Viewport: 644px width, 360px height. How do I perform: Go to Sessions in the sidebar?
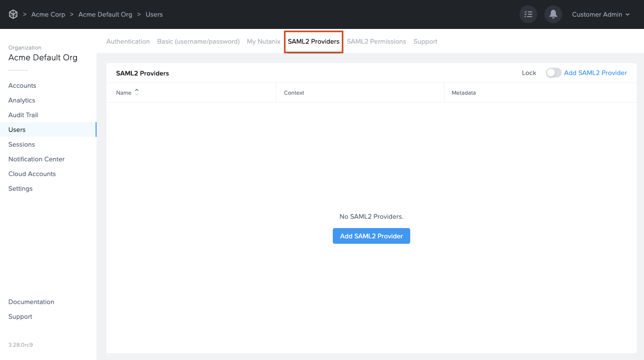click(21, 144)
